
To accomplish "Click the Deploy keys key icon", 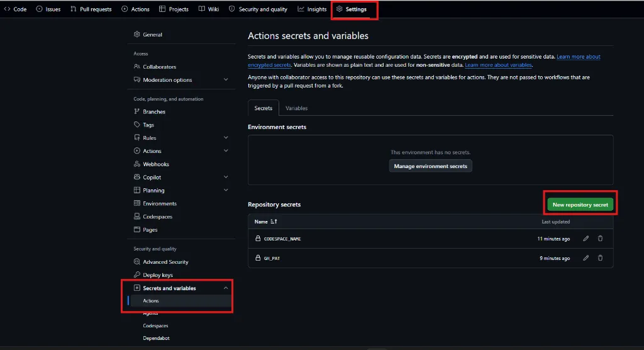I will [x=136, y=274].
